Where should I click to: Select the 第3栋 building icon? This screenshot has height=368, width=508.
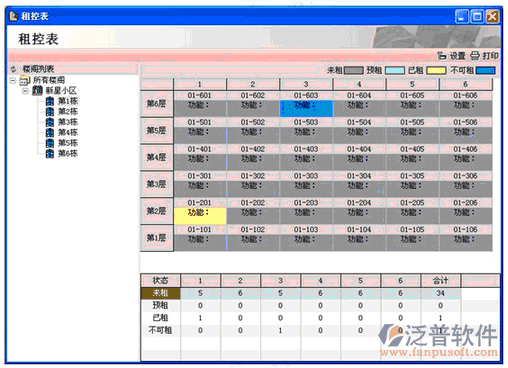(50, 122)
